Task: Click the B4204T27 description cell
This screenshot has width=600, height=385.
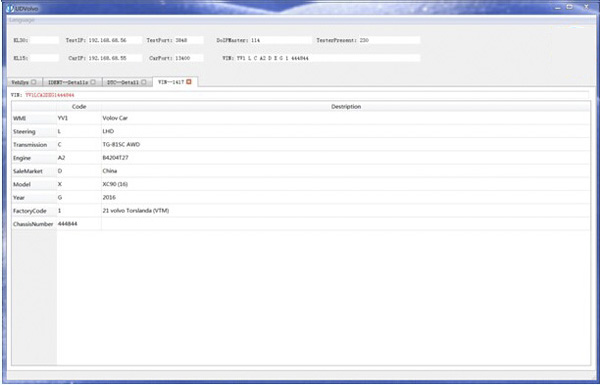Action: pos(345,158)
